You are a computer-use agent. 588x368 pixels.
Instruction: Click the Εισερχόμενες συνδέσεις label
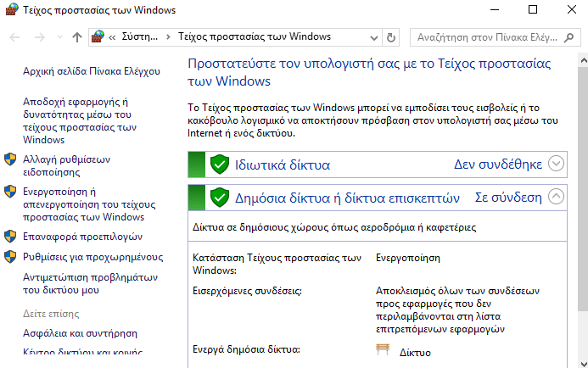coord(247,291)
